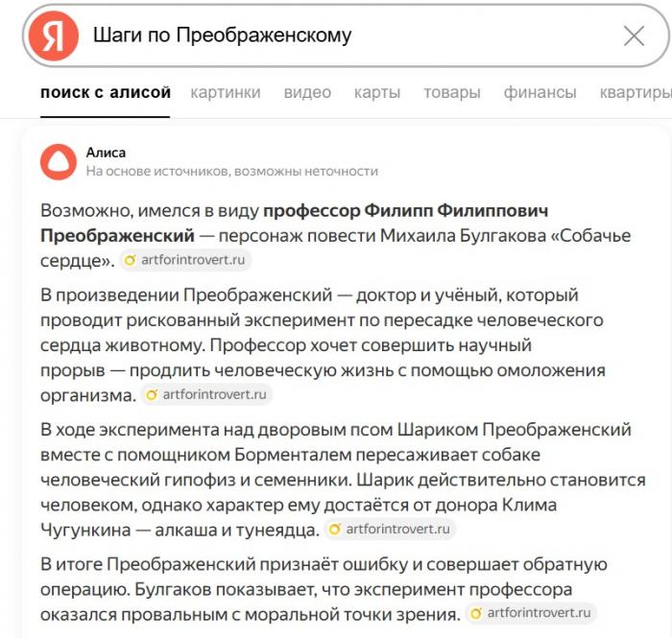672x638 pixels.
Task: Go to the «товары» tab
Action: (x=452, y=93)
